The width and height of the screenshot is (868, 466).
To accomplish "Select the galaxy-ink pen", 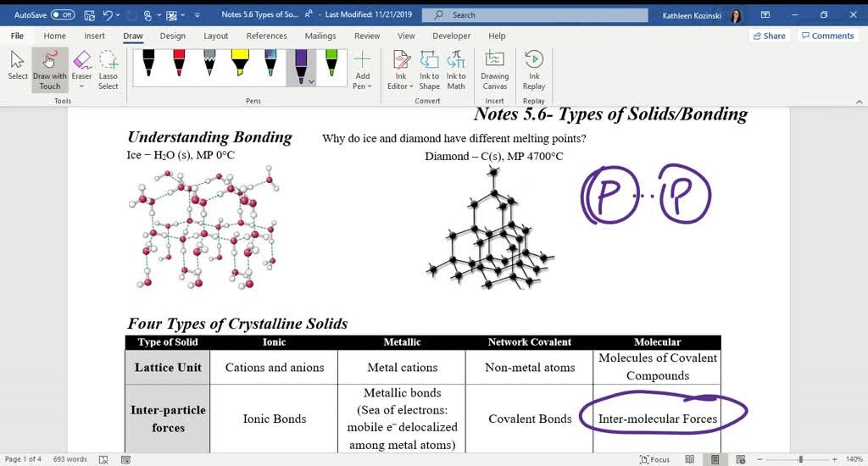I will [x=270, y=63].
